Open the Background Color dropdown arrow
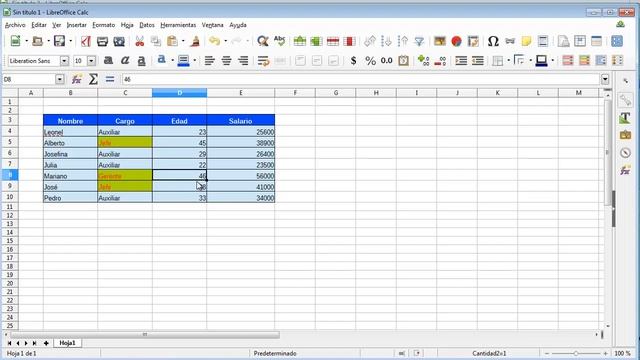The height and width of the screenshot is (360, 640). 194,61
